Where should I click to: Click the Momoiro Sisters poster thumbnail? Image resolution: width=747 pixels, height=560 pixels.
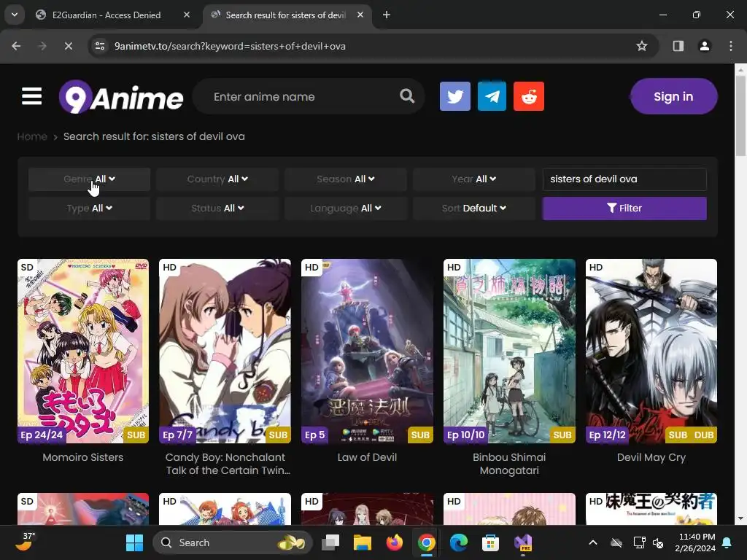click(83, 351)
